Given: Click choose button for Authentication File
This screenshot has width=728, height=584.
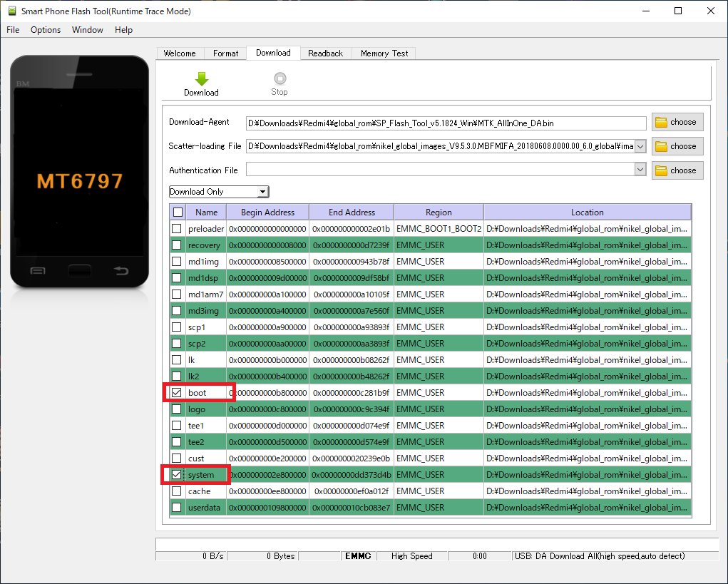Looking at the screenshot, I should coord(677,170).
